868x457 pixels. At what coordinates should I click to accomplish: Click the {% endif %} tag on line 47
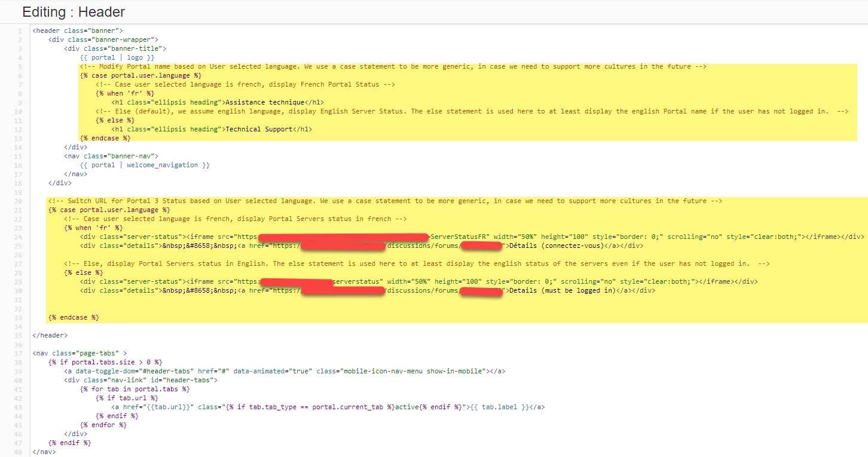click(70, 443)
